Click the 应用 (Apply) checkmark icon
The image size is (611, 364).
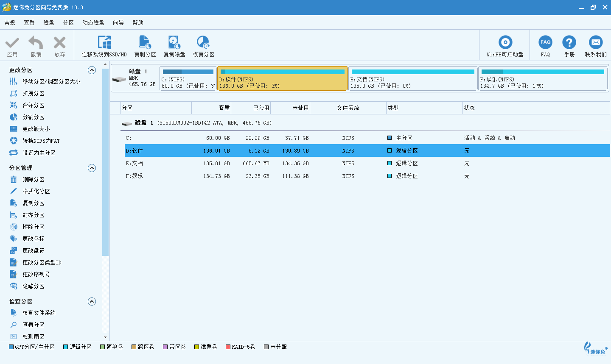(x=12, y=43)
